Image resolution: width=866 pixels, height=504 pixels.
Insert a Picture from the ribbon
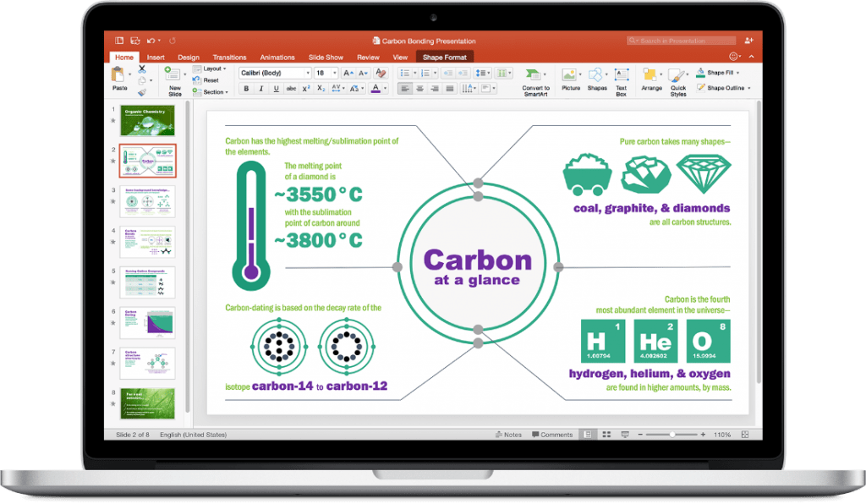click(x=571, y=74)
